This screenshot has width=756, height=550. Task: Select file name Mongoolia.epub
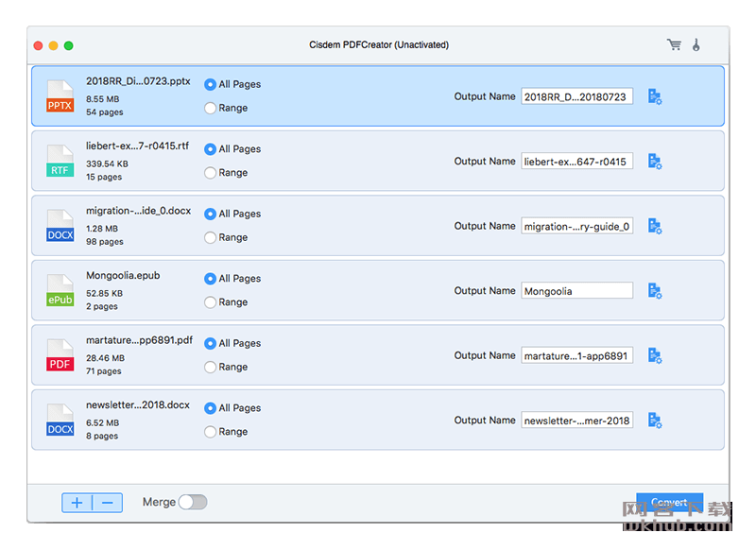(123, 275)
